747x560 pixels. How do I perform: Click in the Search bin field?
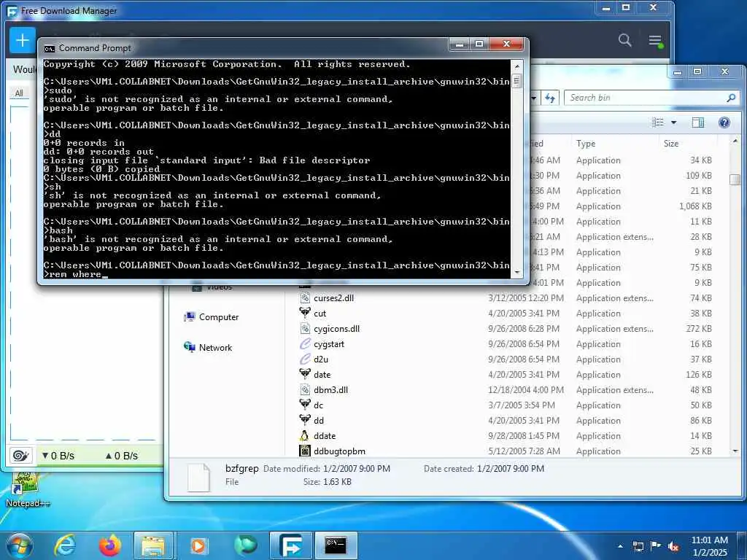point(646,98)
